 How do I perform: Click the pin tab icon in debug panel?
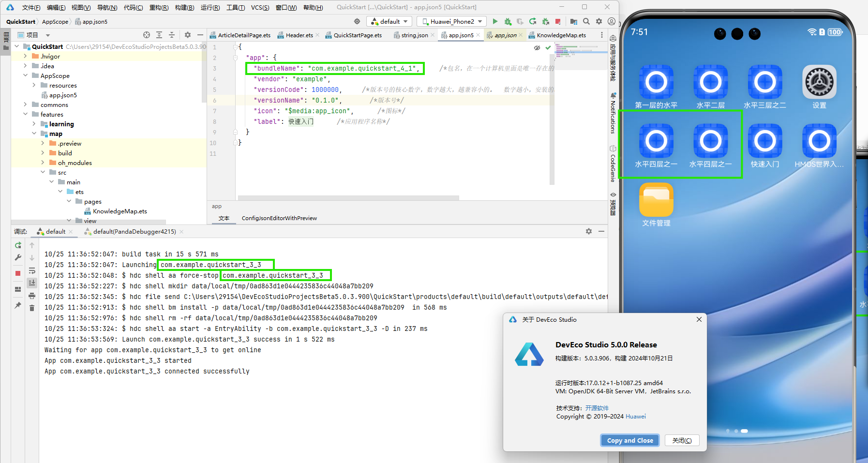18,305
